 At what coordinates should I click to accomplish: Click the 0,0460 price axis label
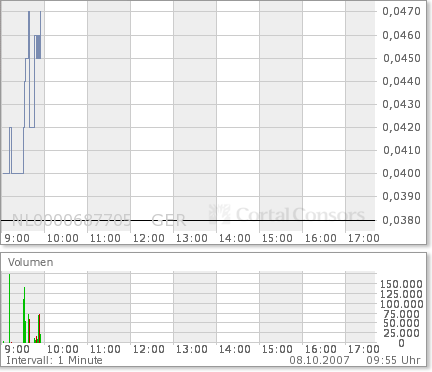coord(402,35)
